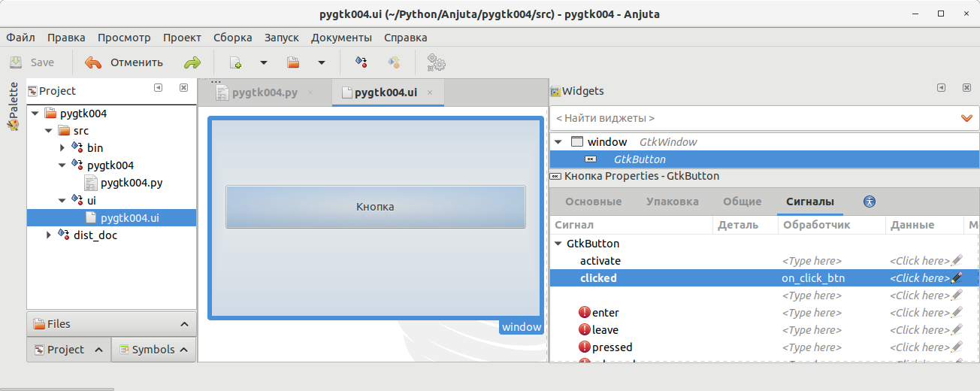Select the GtkButton row in Widgets tree
The height and width of the screenshot is (391, 980).
(764, 159)
